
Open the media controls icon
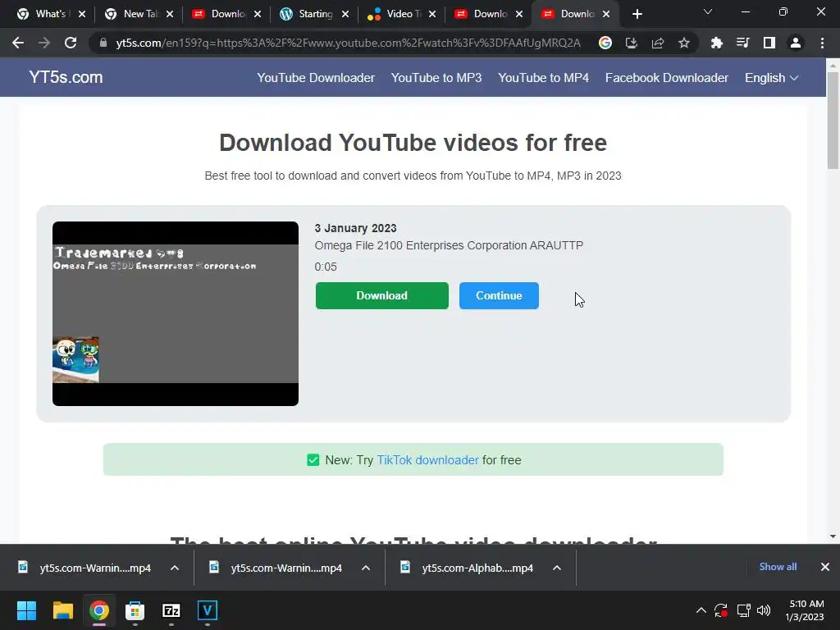[742, 43]
